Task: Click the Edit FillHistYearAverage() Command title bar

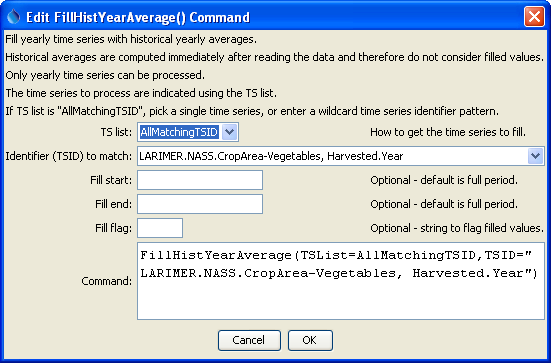Action: 264,17
